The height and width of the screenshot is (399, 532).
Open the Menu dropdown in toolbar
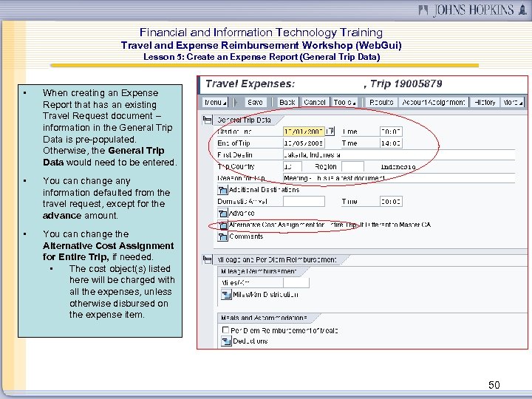(215, 102)
